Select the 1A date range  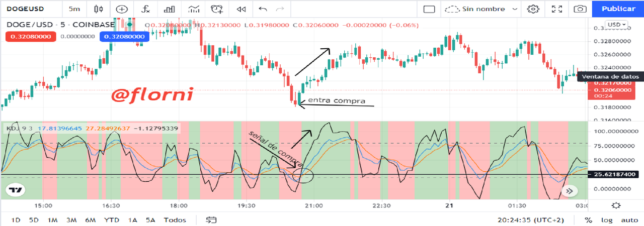[x=133, y=220]
